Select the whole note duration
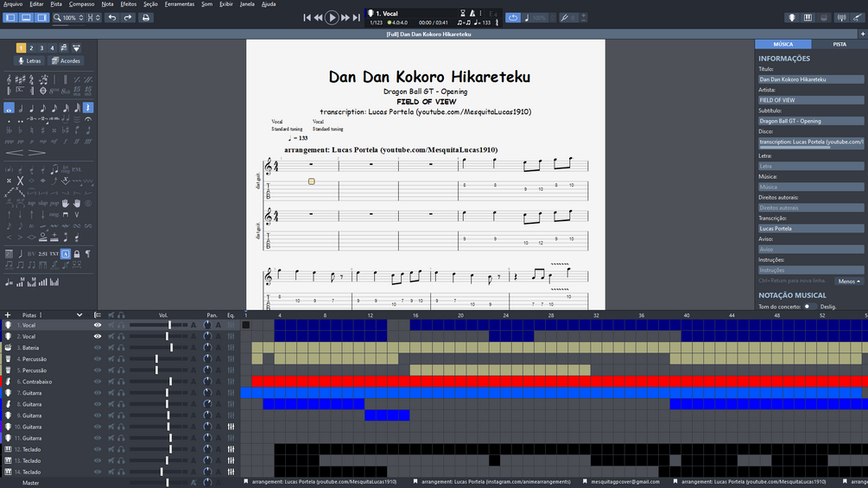This screenshot has height=488, width=868. click(9, 108)
